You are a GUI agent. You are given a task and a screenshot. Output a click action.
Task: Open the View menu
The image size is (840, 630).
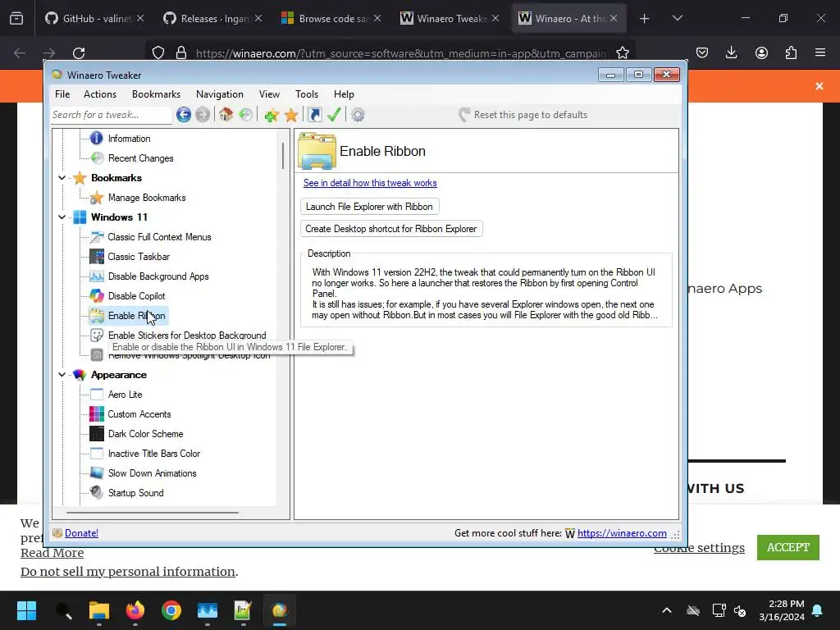pyautogui.click(x=269, y=94)
